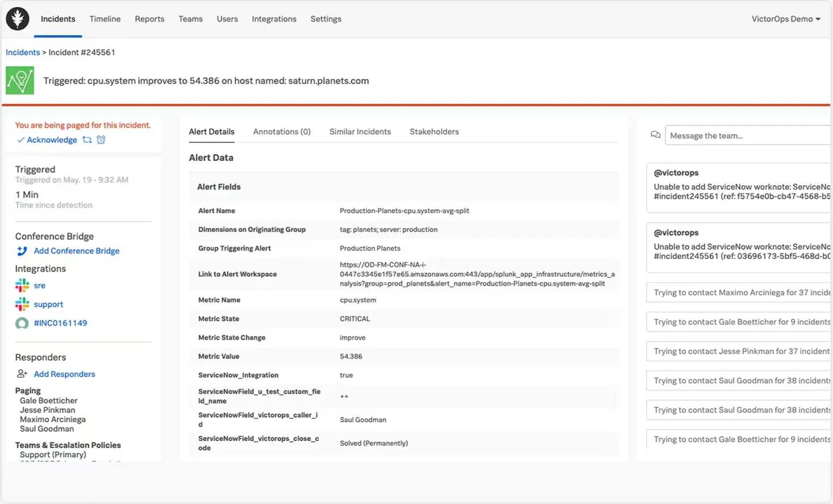
Task: Click the green incident status icon
Action: pos(19,80)
